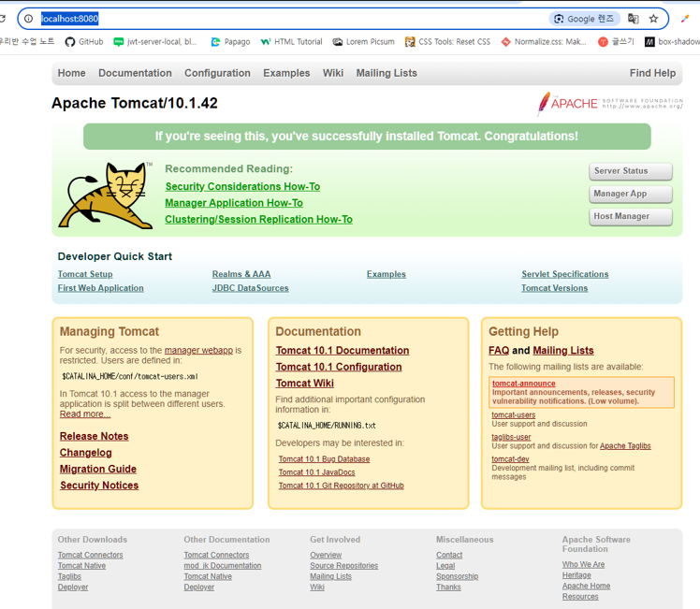Open Manager Application How-To link
Image resolution: width=700 pixels, height=609 pixels.
pos(234,203)
